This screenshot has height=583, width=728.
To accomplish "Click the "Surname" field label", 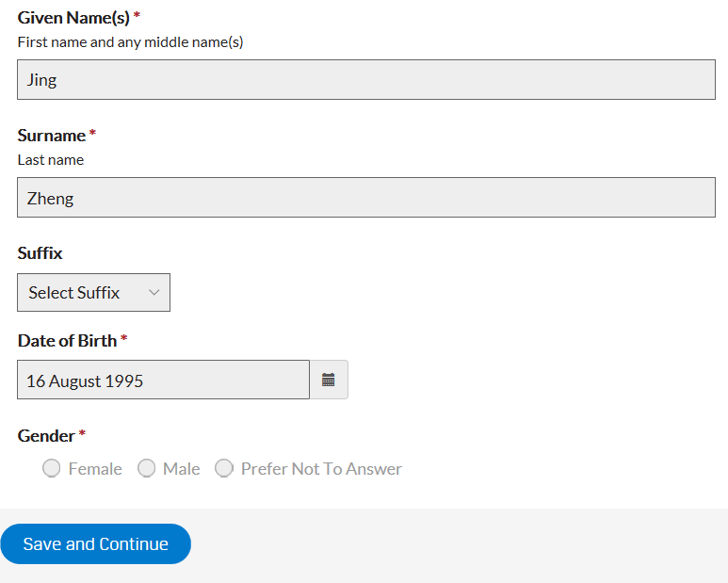I will [52, 136].
